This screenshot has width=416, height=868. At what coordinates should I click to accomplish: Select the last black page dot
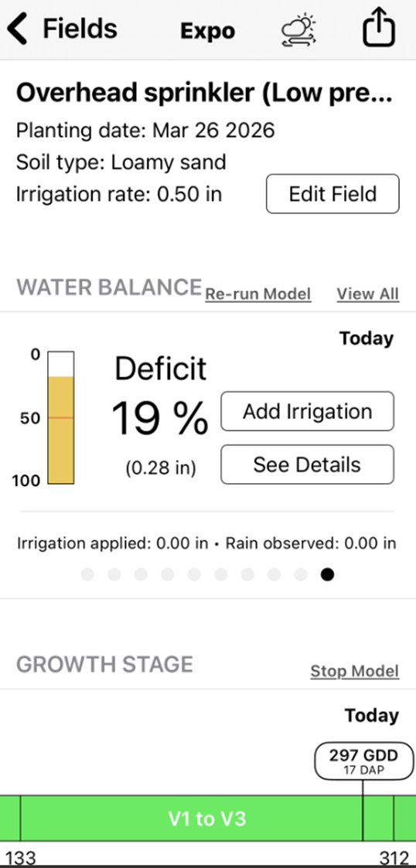327,574
